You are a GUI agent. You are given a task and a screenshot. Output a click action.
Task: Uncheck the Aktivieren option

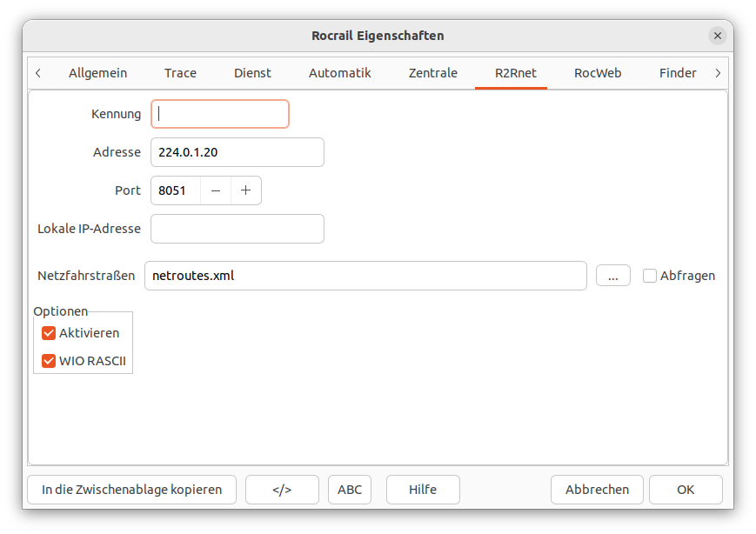[x=49, y=333]
